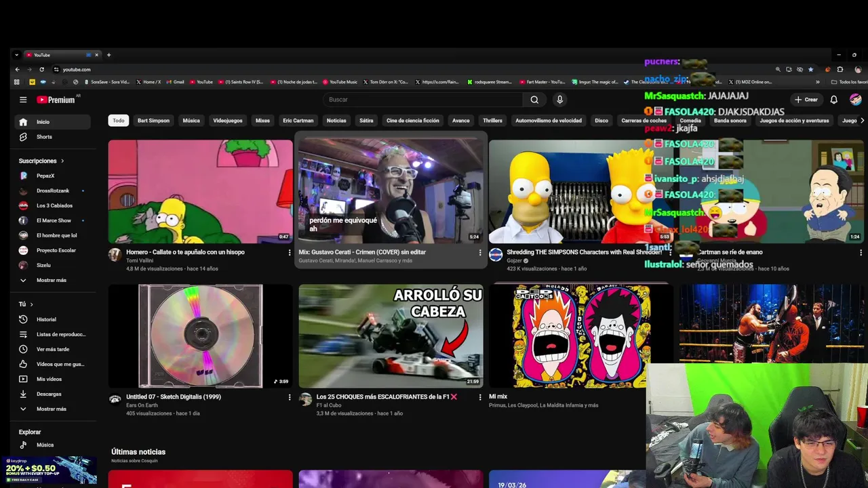Open Historial in the sidebar

pos(54,319)
